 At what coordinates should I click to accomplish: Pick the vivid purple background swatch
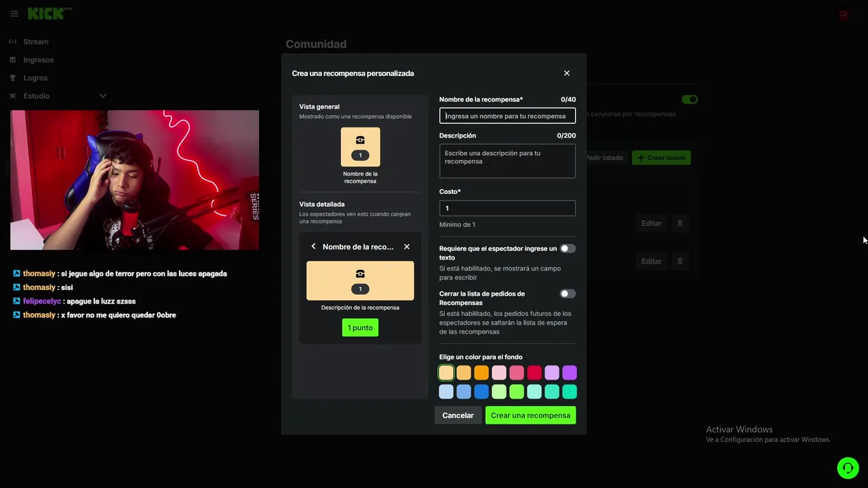click(x=570, y=373)
